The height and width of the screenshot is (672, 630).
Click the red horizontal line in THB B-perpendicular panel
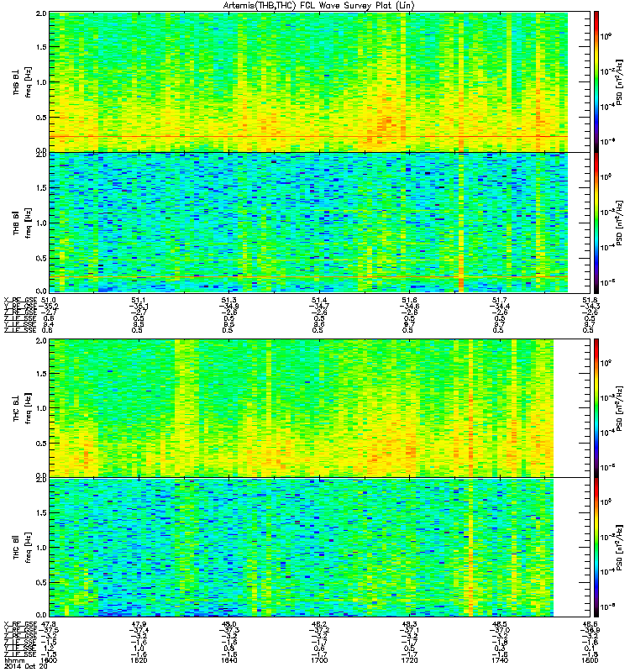pyautogui.click(x=308, y=137)
